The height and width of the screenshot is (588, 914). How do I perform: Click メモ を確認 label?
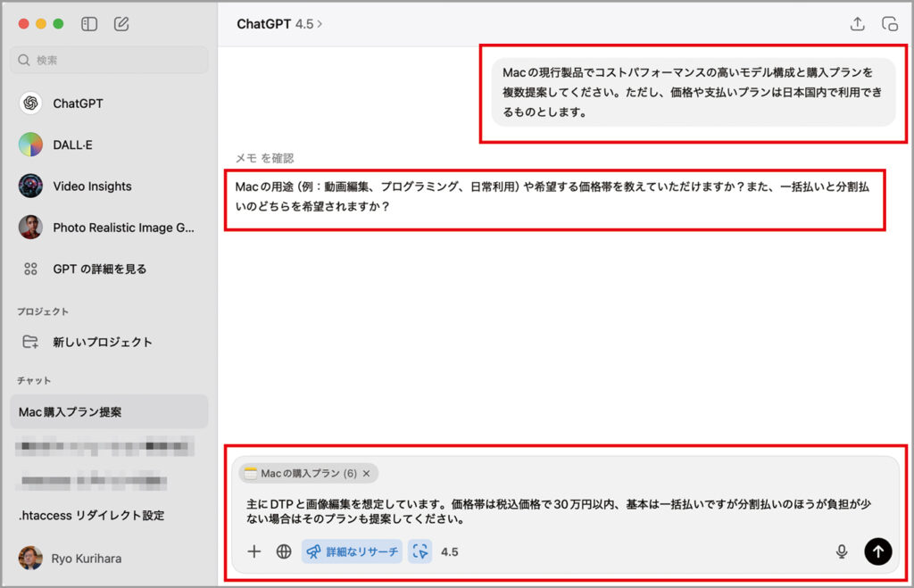tap(264, 158)
